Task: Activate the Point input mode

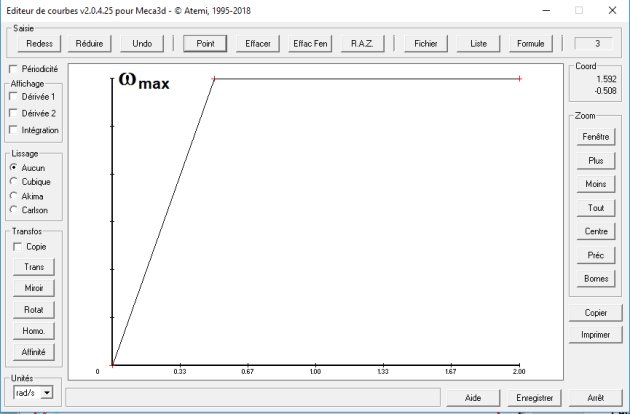Action: pos(205,43)
